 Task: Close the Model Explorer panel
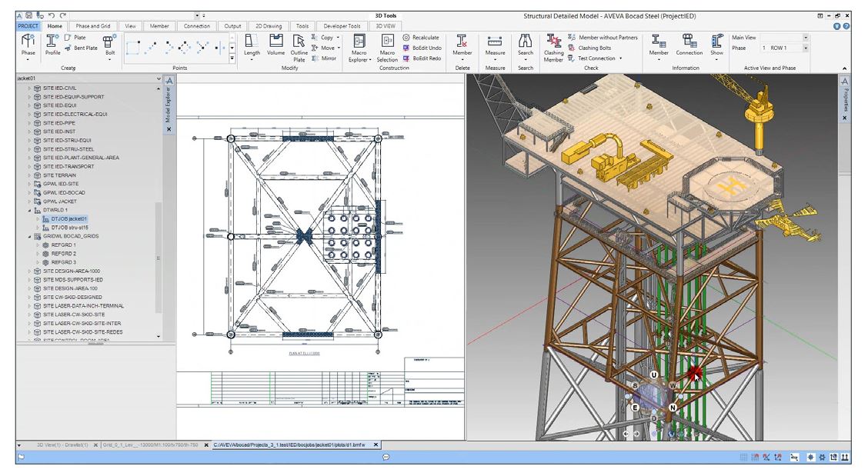(x=169, y=129)
